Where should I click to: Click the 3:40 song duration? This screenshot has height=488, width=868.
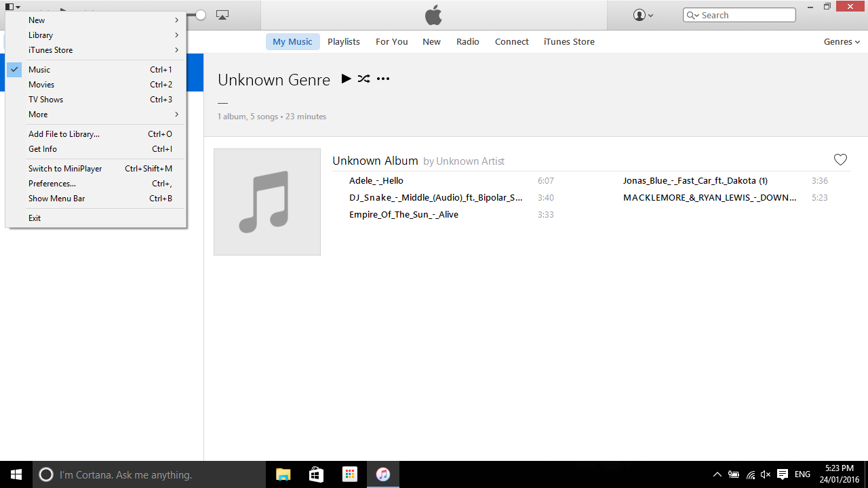(546, 198)
